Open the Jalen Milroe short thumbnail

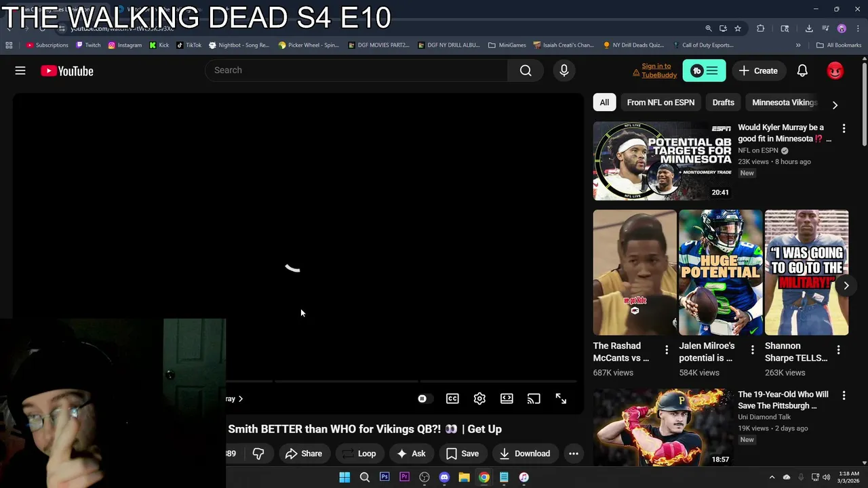click(x=721, y=272)
